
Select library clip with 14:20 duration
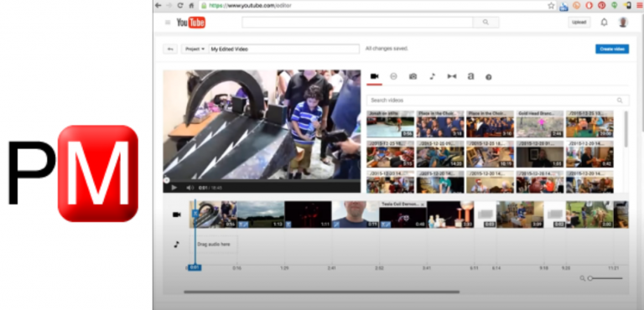(x=440, y=154)
